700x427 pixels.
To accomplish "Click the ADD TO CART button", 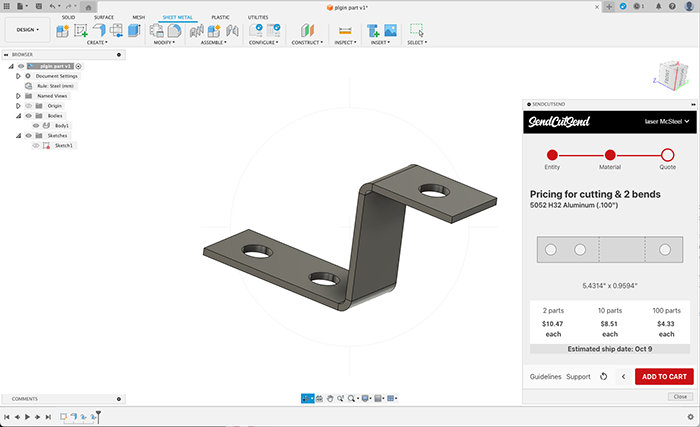I will (x=663, y=377).
